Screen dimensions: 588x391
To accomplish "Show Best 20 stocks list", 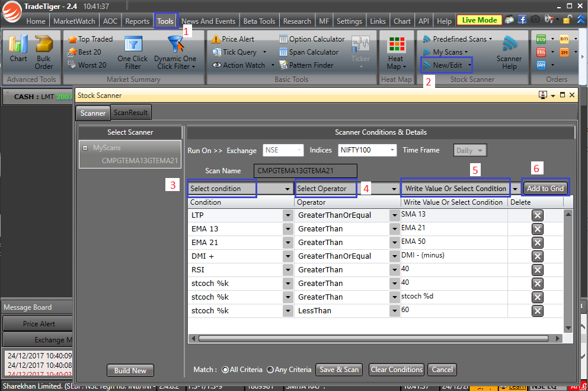I will (x=84, y=52).
